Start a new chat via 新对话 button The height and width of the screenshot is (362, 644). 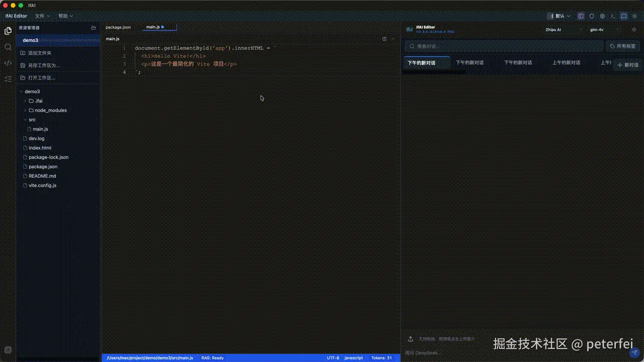(627, 65)
